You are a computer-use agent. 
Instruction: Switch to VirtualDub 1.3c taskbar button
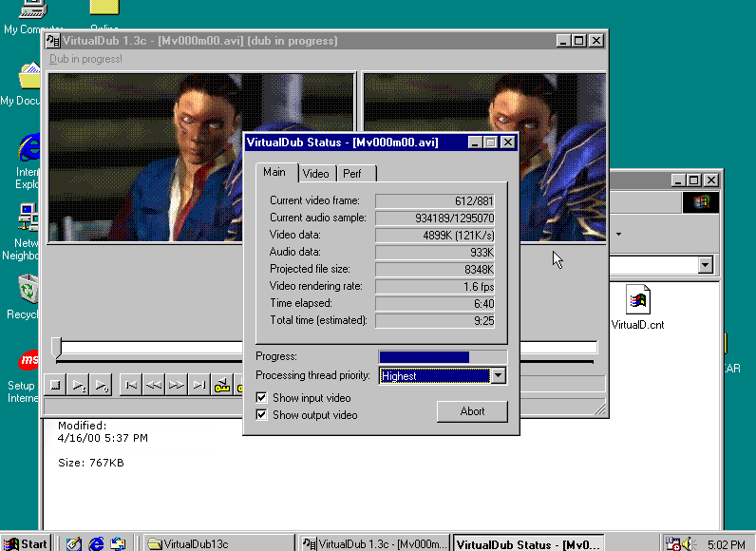point(373,543)
